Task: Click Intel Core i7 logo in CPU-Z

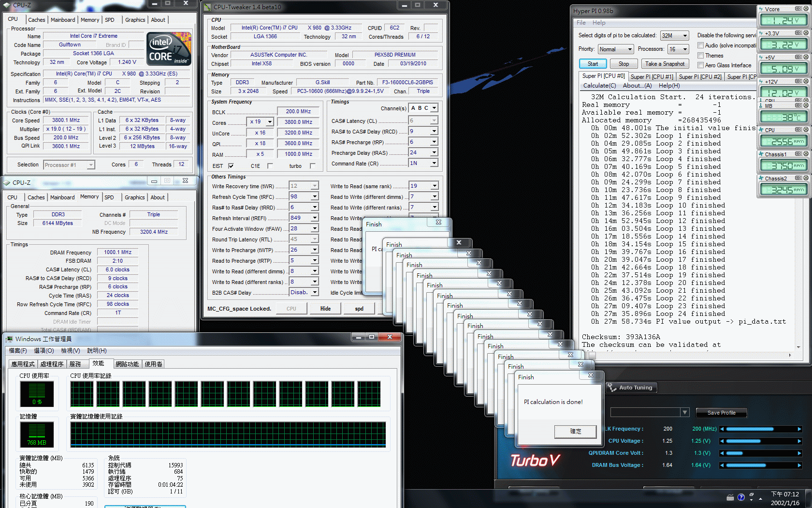Action: [x=169, y=49]
